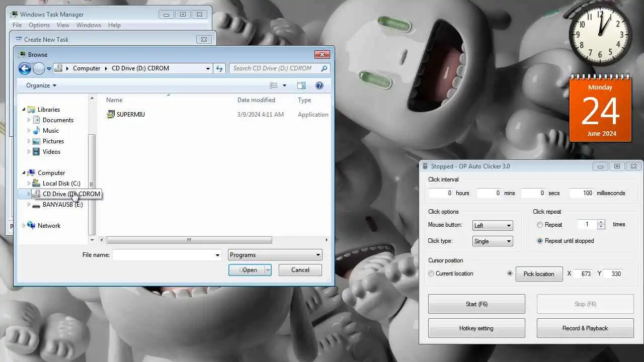Open the Change your view icon
This screenshot has height=362, width=644.
point(274,85)
